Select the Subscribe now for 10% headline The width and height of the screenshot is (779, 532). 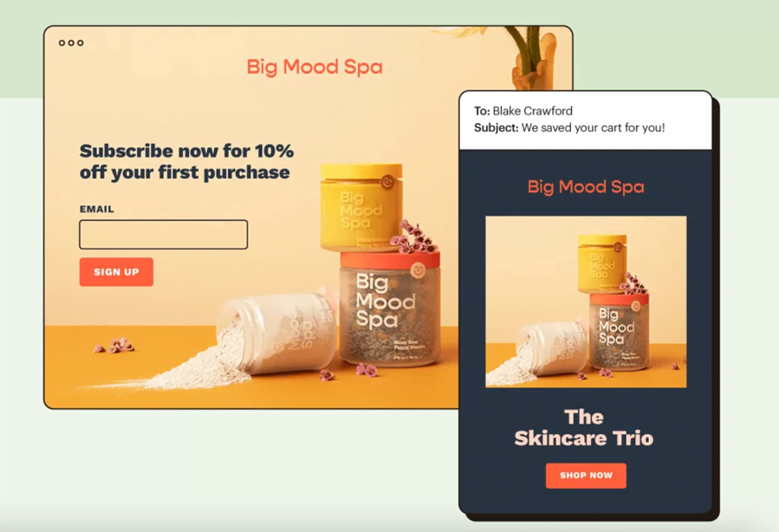pyautogui.click(x=187, y=161)
